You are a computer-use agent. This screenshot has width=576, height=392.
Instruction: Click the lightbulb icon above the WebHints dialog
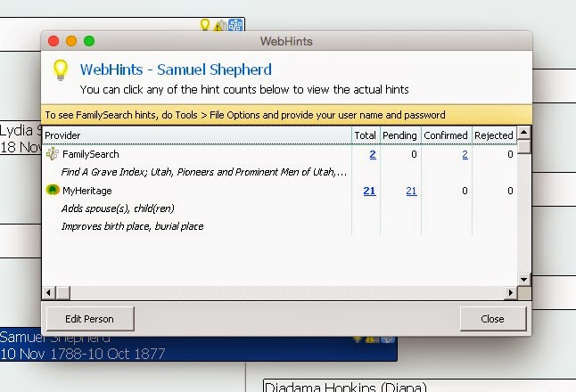[x=205, y=25]
